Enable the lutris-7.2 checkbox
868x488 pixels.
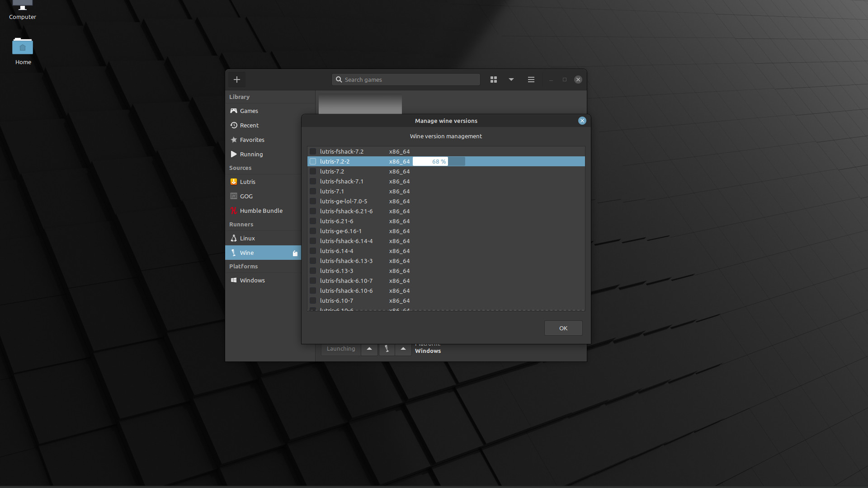pyautogui.click(x=313, y=171)
